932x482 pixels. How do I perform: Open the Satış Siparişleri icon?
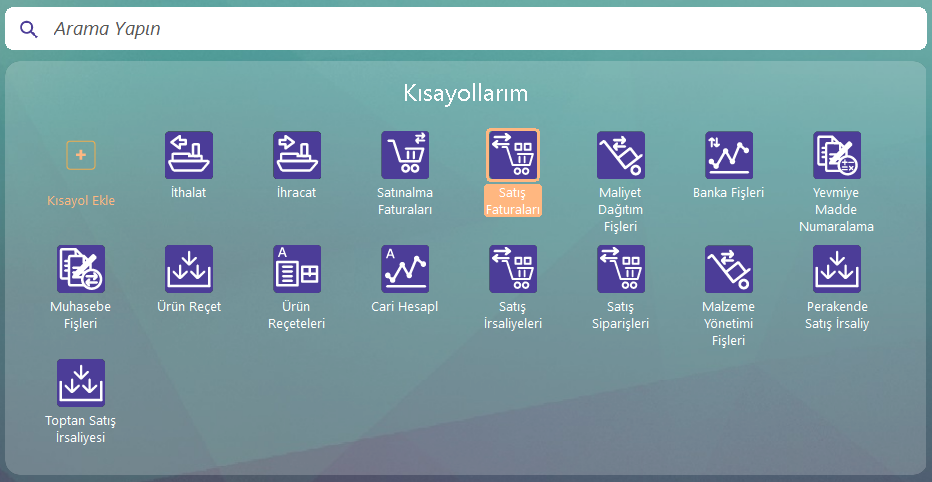pos(621,269)
